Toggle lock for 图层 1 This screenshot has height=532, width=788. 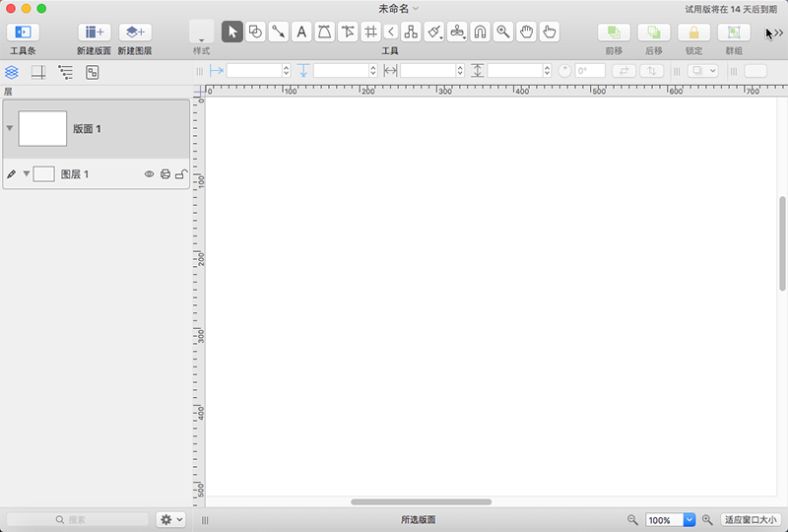coord(181,174)
